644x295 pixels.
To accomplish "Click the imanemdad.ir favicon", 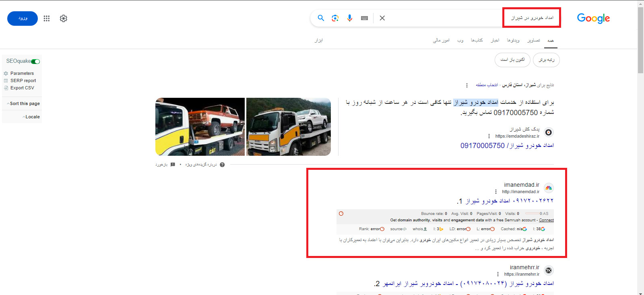I will point(549,188).
